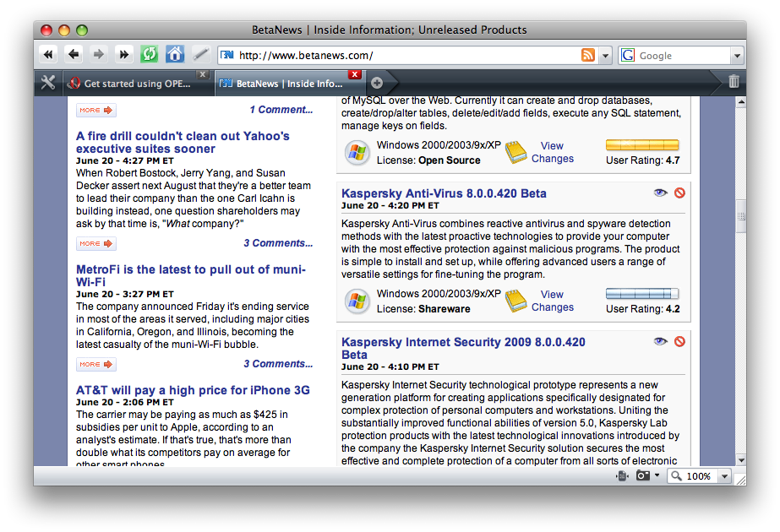The height and width of the screenshot is (532, 780).
Task: Click the window resize grip corner
Action: pos(740,480)
